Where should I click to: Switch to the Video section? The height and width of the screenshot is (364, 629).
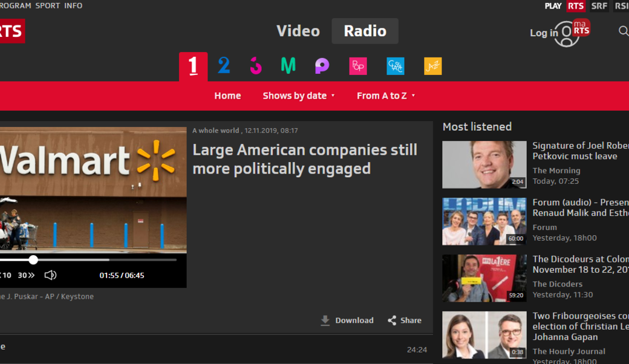(x=298, y=31)
